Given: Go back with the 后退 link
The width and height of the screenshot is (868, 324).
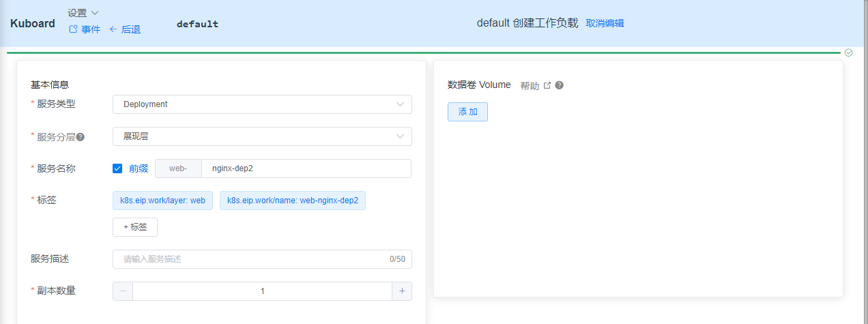Looking at the screenshot, I should (125, 29).
